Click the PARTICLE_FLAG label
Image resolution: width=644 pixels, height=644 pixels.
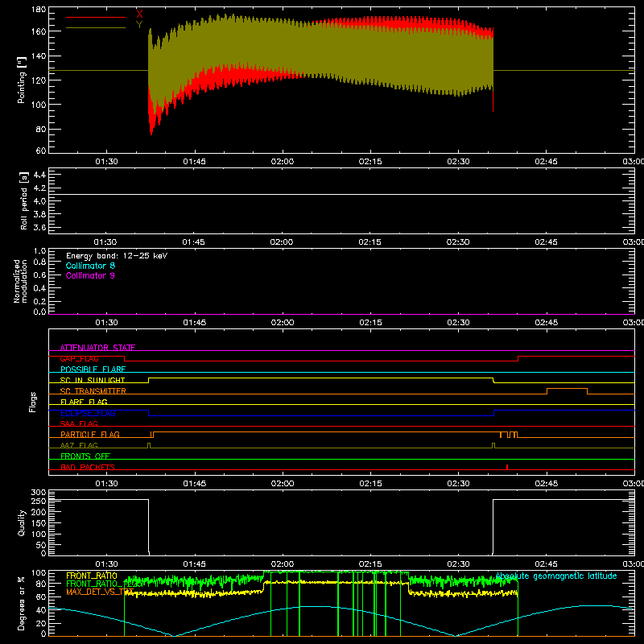pyautogui.click(x=90, y=435)
